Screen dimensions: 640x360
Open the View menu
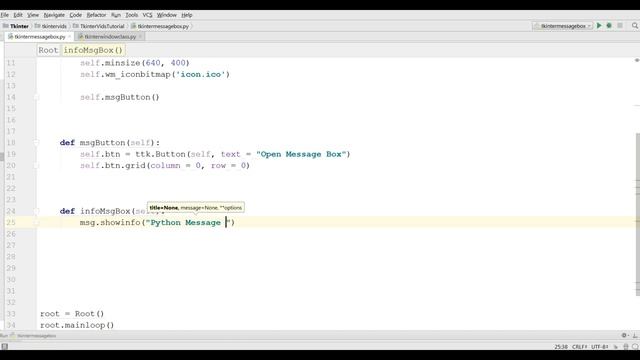tap(33, 15)
